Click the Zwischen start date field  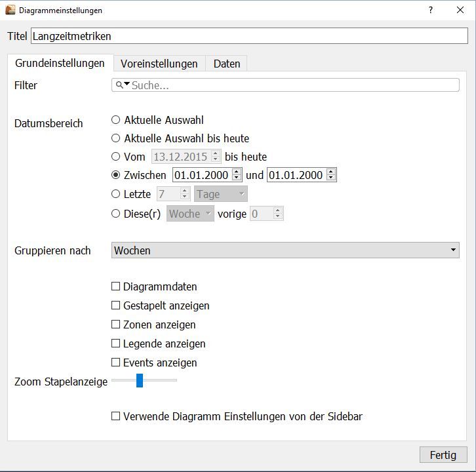202,175
